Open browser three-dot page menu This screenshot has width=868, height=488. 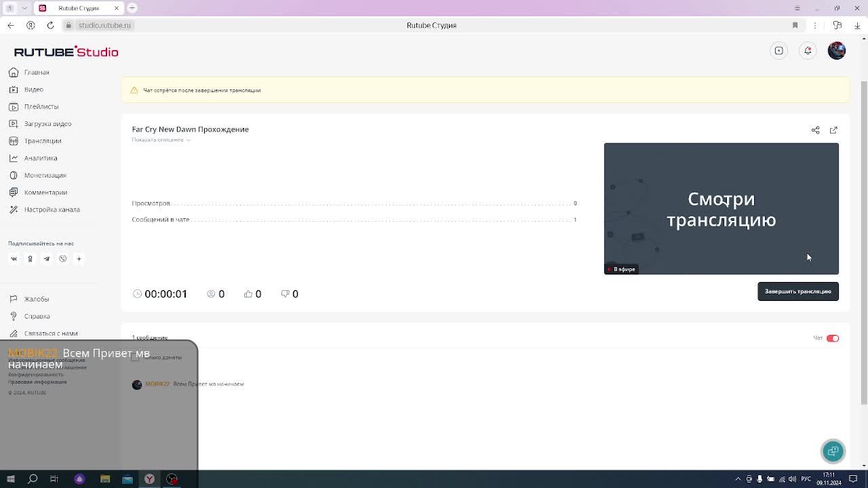[816, 25]
